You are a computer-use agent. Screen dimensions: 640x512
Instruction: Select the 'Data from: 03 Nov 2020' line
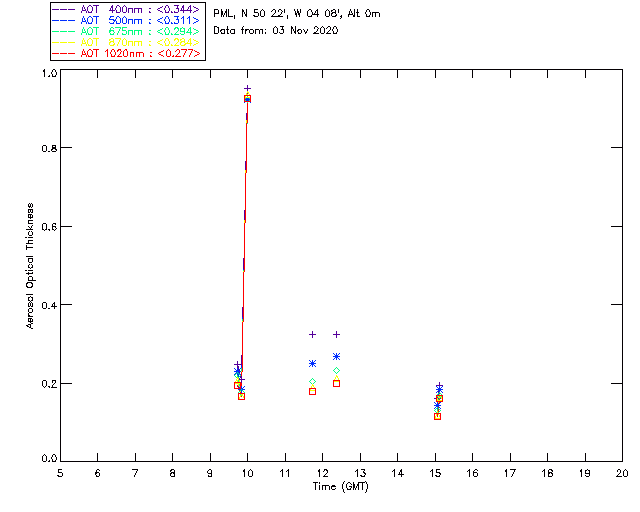pyautogui.click(x=276, y=30)
